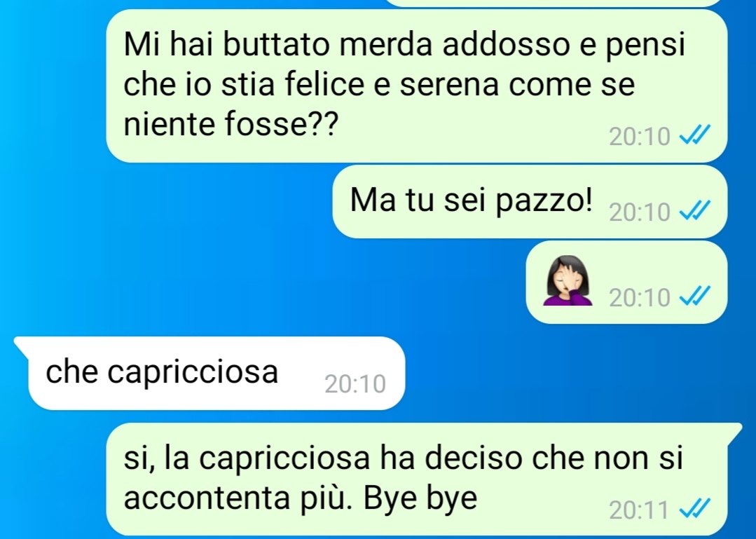Tap the 20:10 time on "Ma tu sei pazzo!"
The height and width of the screenshot is (539, 756).
pyautogui.click(x=639, y=212)
